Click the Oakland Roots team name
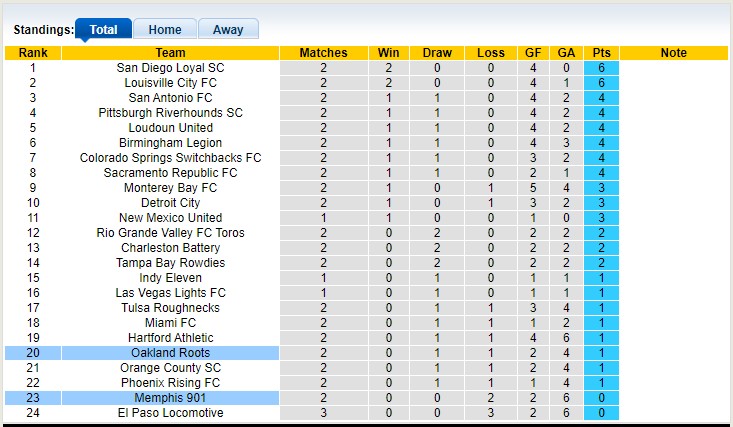The image size is (733, 427). pyautogui.click(x=170, y=353)
